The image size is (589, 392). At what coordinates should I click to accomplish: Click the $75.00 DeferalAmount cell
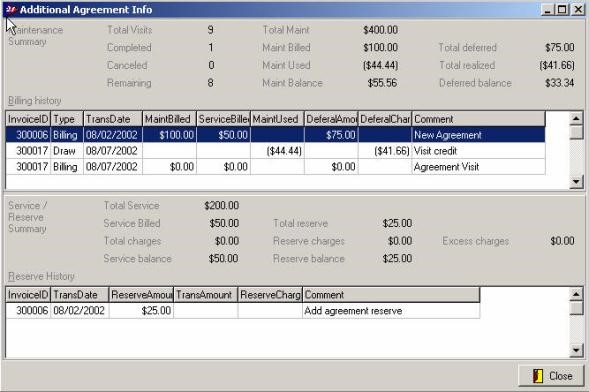click(331, 135)
